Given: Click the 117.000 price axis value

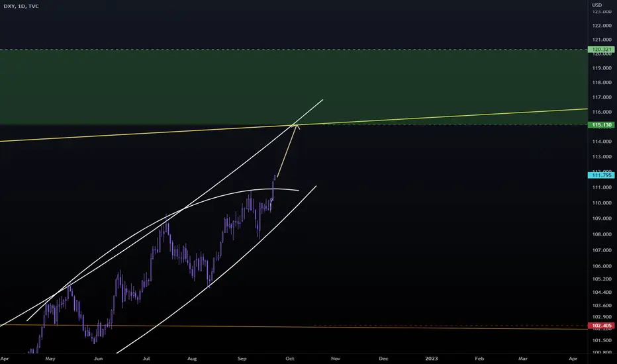Looking at the screenshot, I should pyautogui.click(x=602, y=97).
